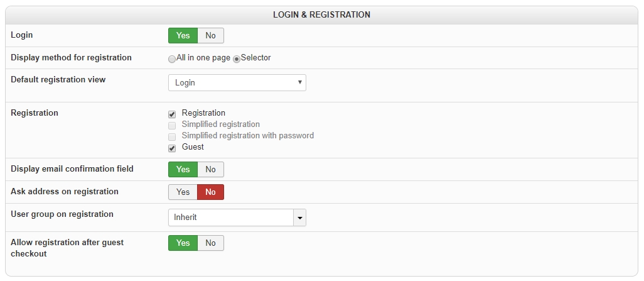Set Login to Yes

[183, 36]
